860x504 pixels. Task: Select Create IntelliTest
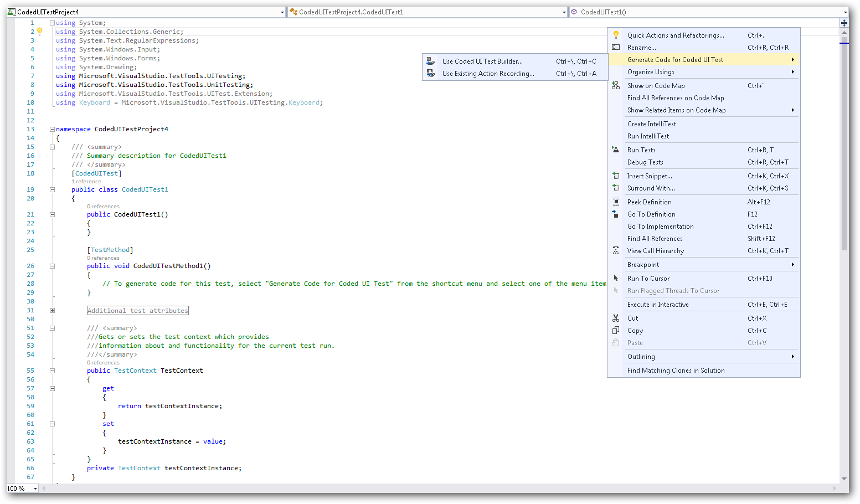point(704,124)
